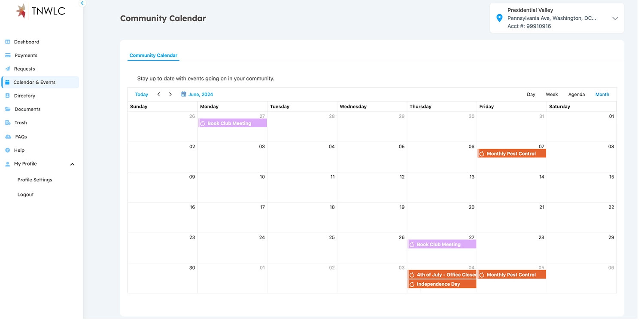Open the Independence Day event
Image resolution: width=644 pixels, height=322 pixels.
coord(442,285)
